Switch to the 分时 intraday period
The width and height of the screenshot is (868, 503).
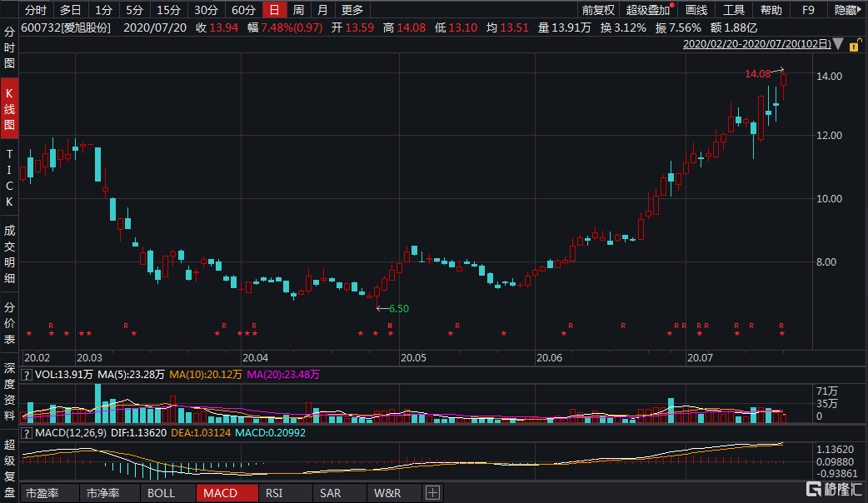[x=36, y=10]
